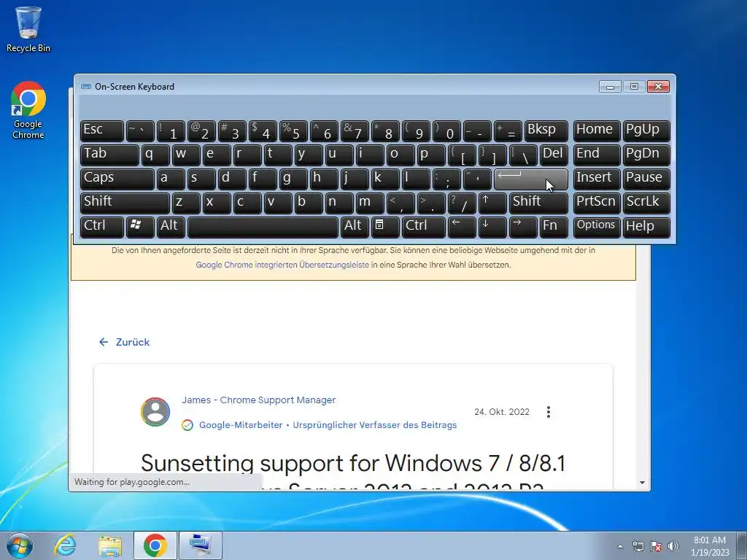
Task: Select the author's profile avatar image
Action: click(155, 412)
